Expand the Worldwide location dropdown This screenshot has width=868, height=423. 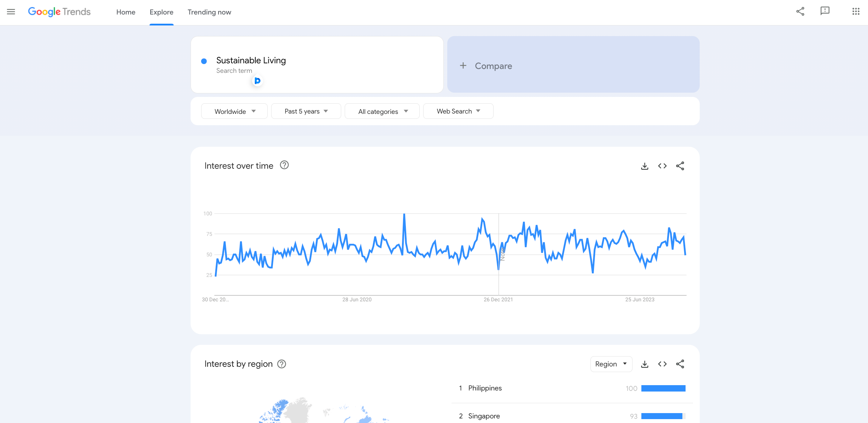pos(234,111)
